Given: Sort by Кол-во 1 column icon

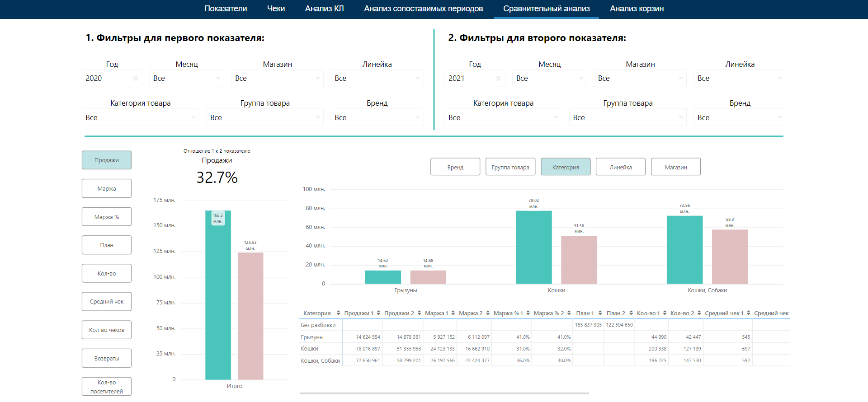Looking at the screenshot, I should pos(665,313).
